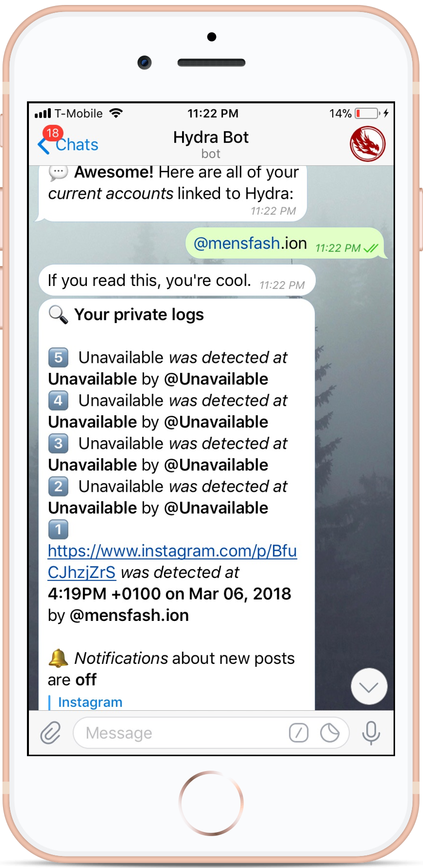Open Hydra Bot dragon profile avatar
Viewport: 423px width, 868px height.
pyautogui.click(x=368, y=144)
